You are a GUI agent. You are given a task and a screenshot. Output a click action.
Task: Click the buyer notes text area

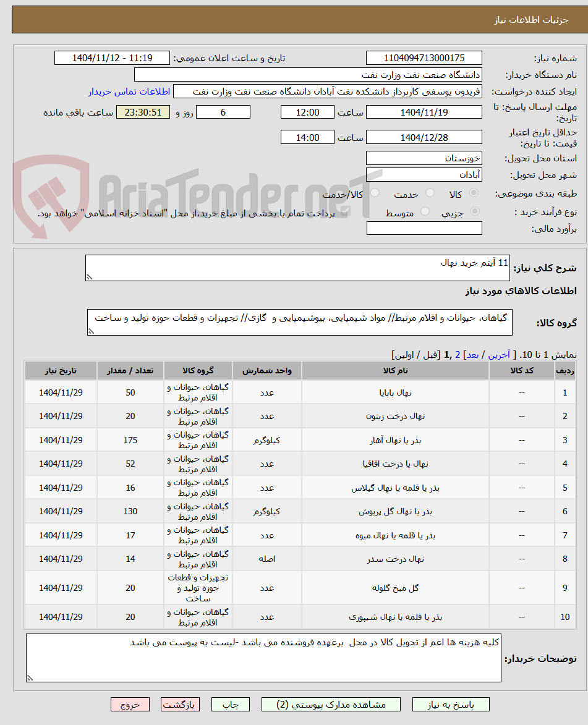tap(263, 658)
